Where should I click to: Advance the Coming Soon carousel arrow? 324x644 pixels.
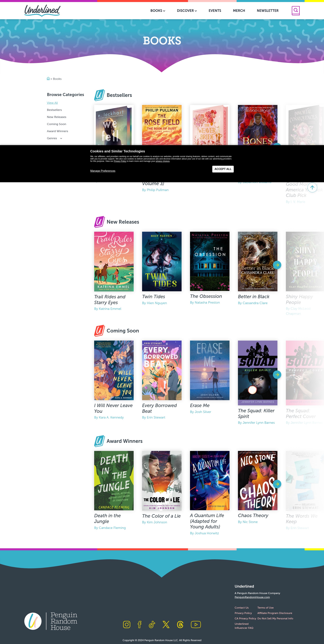pos(277,374)
